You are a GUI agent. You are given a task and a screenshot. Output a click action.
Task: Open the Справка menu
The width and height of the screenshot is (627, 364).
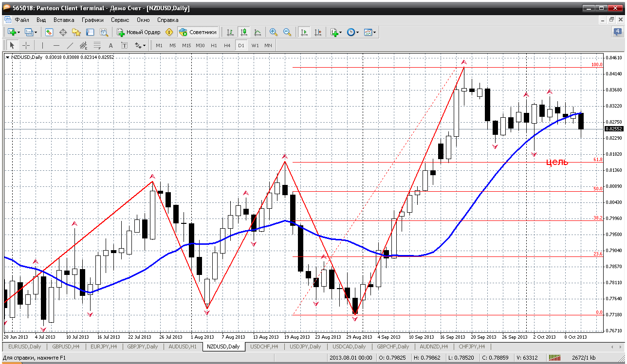click(168, 20)
